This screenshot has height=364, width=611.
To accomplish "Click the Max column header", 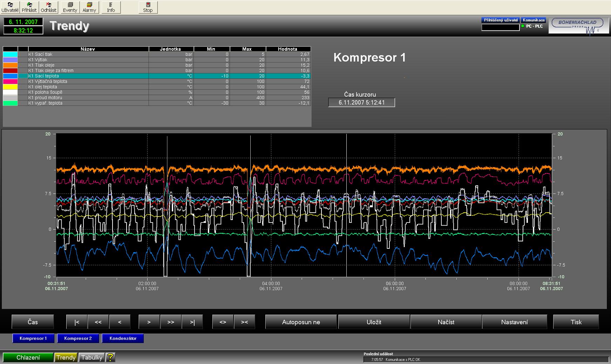I will click(247, 49).
